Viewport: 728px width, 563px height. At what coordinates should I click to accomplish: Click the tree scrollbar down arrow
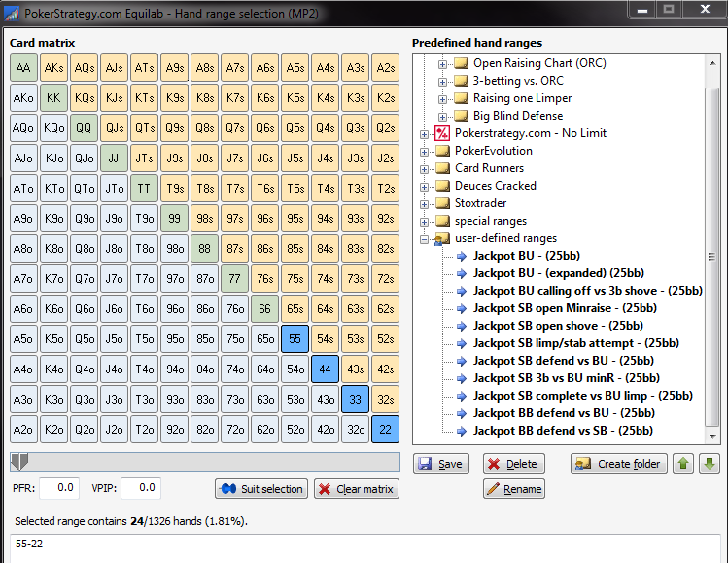coord(712,436)
